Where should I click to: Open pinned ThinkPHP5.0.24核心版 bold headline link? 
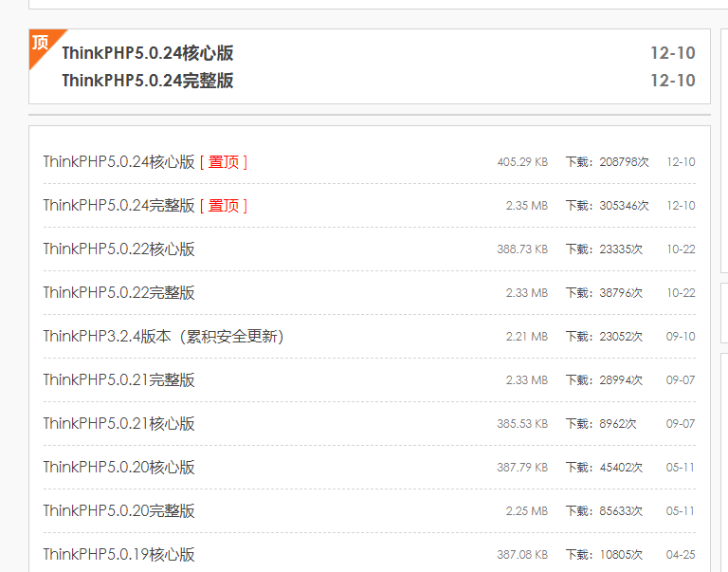coord(148,53)
